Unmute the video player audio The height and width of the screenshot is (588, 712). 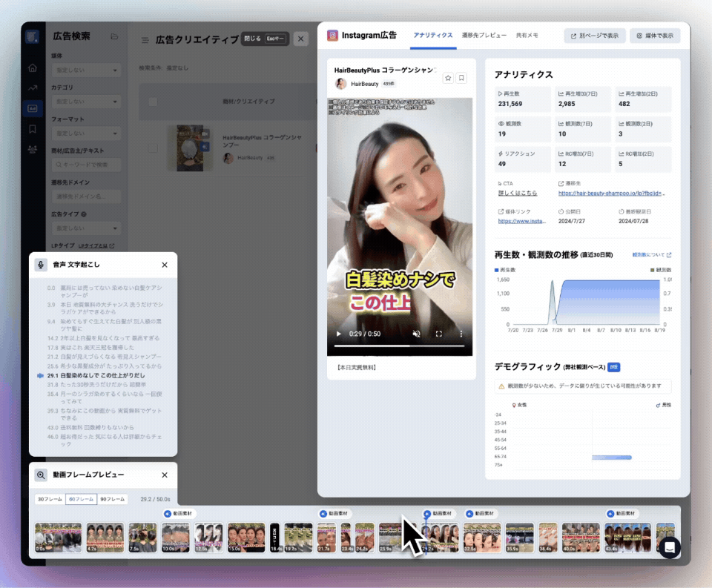click(x=416, y=334)
